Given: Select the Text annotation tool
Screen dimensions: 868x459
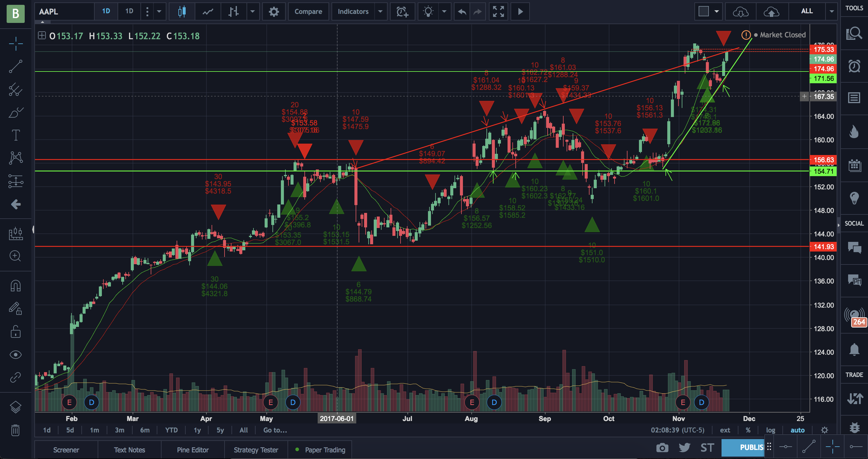Looking at the screenshot, I should coord(15,135).
